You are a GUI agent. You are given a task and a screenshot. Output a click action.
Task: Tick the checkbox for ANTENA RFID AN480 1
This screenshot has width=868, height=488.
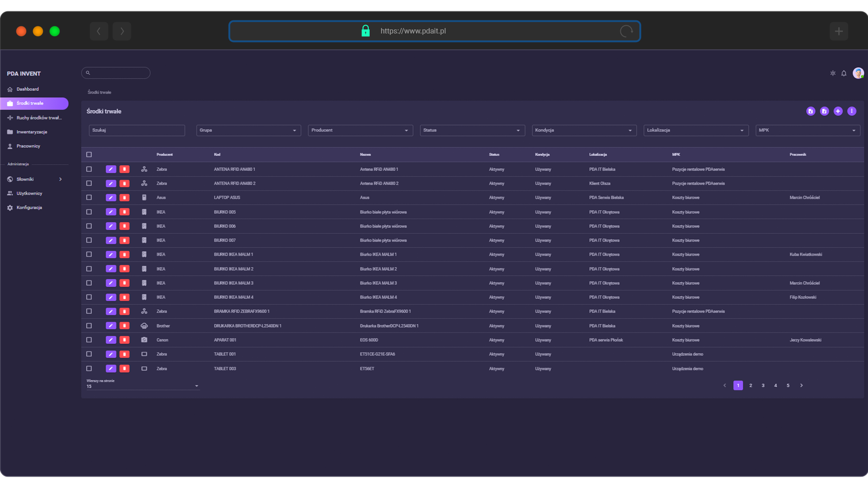89,169
